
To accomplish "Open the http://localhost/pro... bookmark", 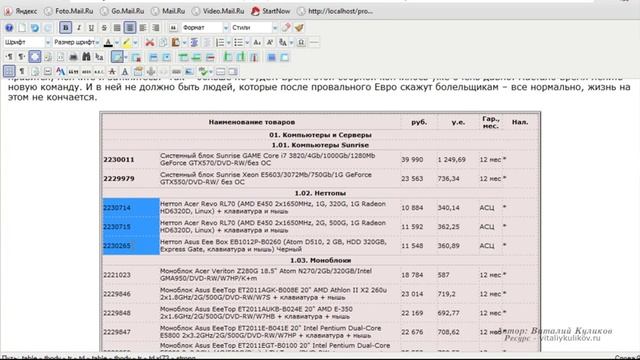I will pyautogui.click(x=335, y=11).
